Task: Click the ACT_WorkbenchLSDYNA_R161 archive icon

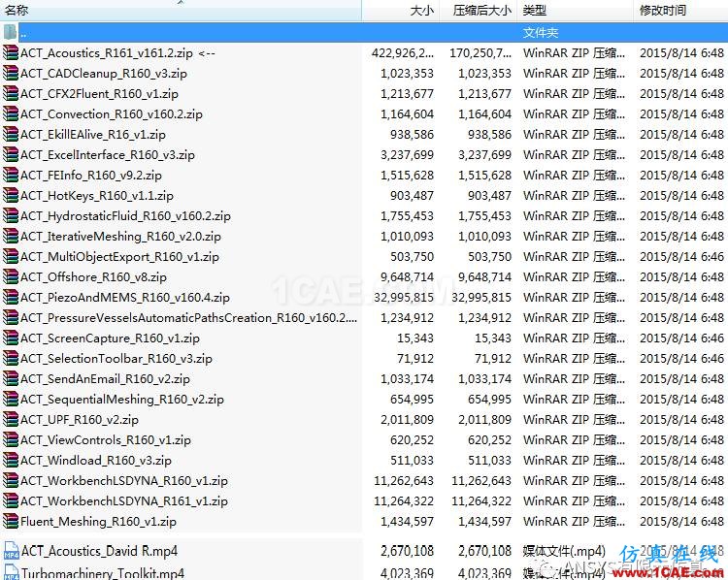Action: pyautogui.click(x=11, y=501)
